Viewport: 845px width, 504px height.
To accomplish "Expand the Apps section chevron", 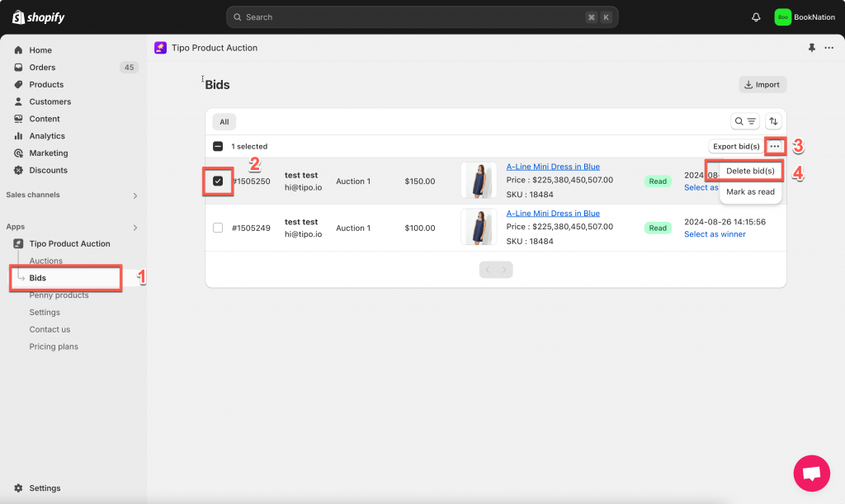I will pos(135,227).
